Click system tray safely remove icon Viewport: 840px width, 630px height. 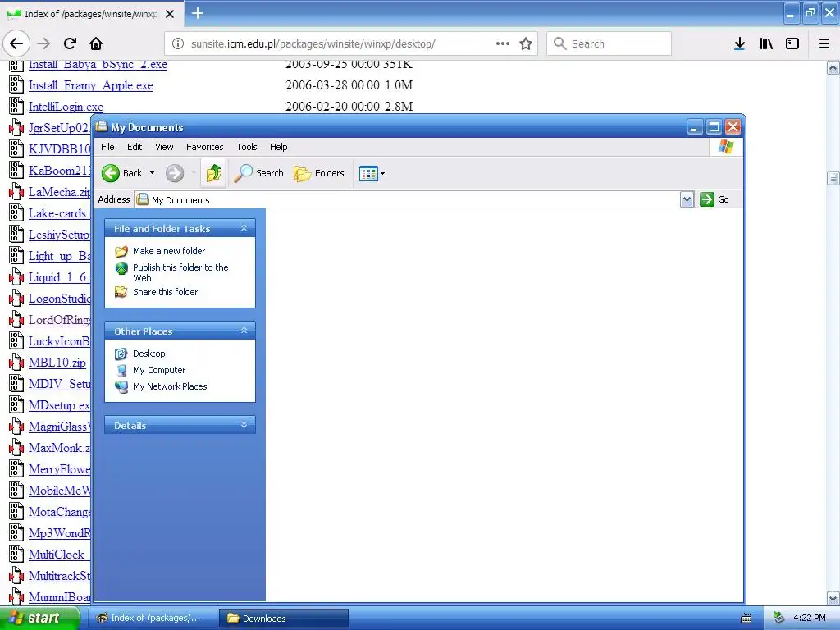[779, 619]
